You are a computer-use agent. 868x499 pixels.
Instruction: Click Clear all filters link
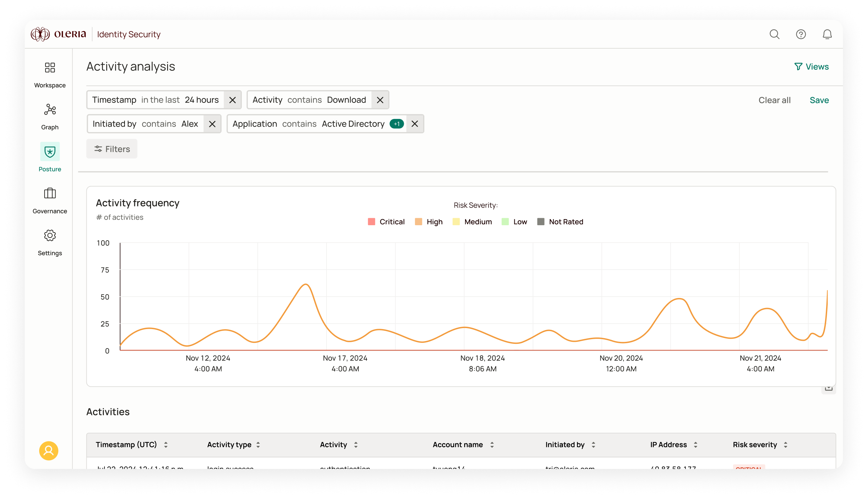click(774, 100)
